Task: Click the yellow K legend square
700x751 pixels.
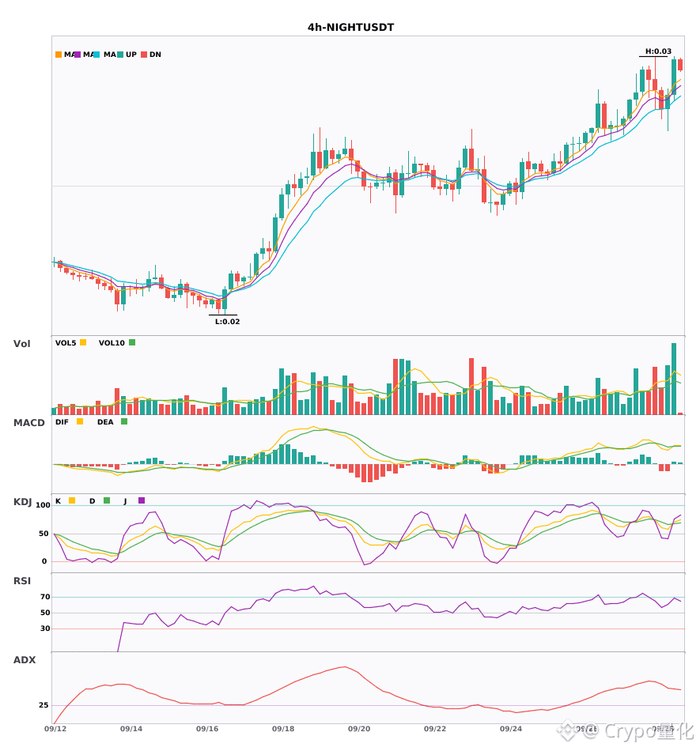Action: click(x=72, y=500)
